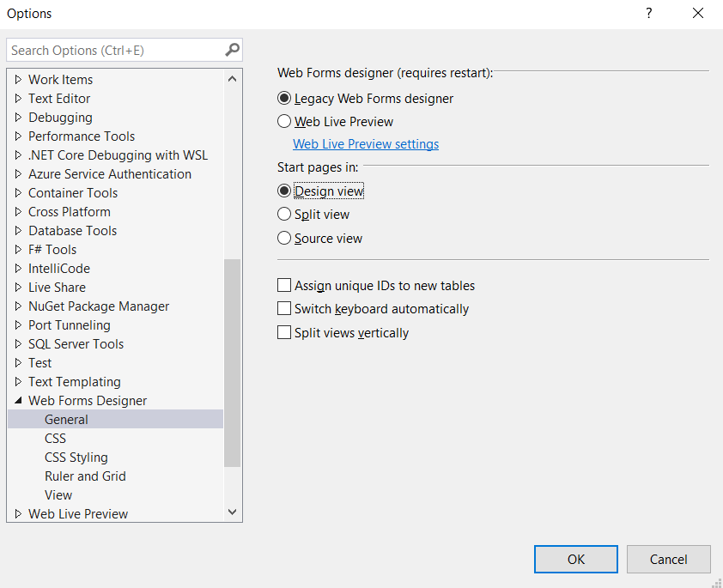Confirm changes with OK
723x588 pixels.
pos(575,559)
